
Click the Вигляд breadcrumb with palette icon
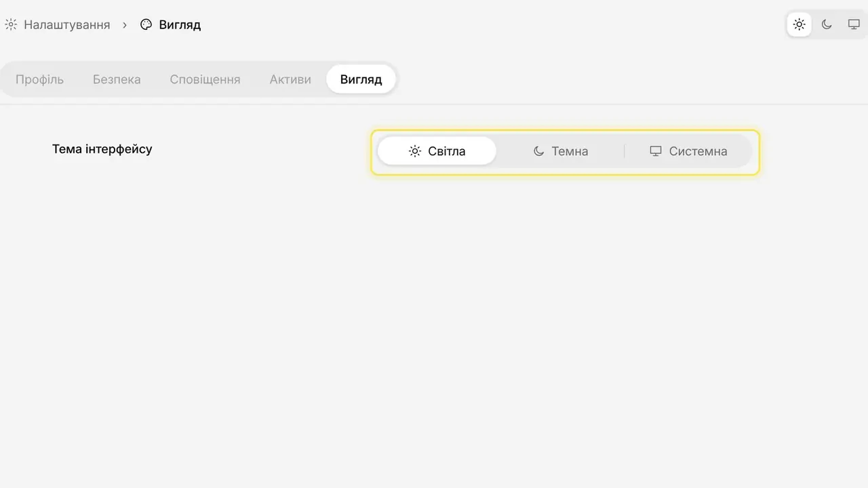pyautogui.click(x=170, y=25)
